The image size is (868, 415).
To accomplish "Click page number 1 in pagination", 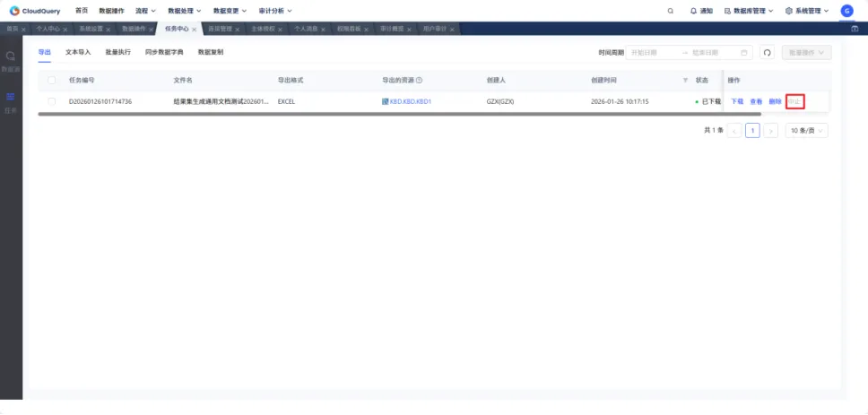I will (752, 131).
